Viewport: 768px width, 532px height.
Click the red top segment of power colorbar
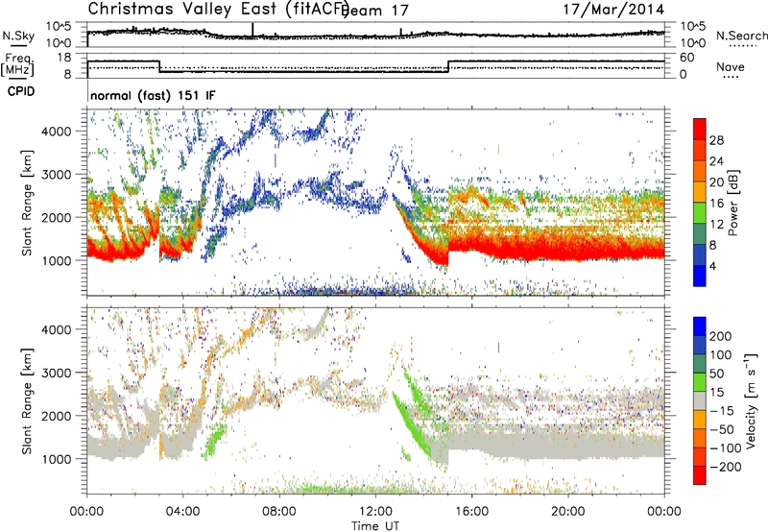click(700, 129)
